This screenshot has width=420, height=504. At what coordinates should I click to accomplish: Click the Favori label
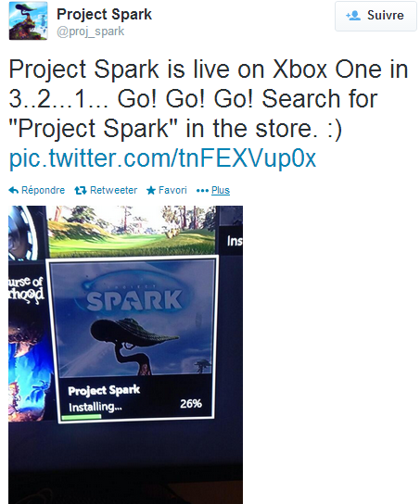(172, 190)
